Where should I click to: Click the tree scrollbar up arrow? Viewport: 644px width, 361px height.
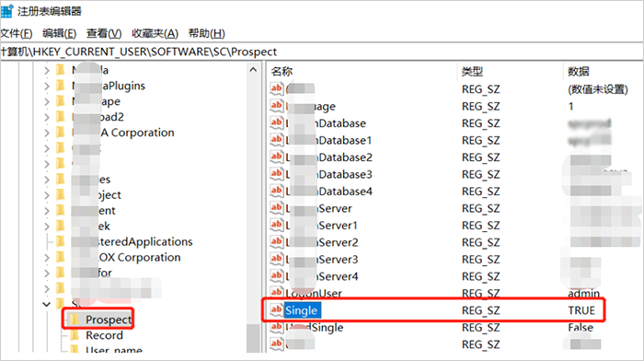(253, 69)
